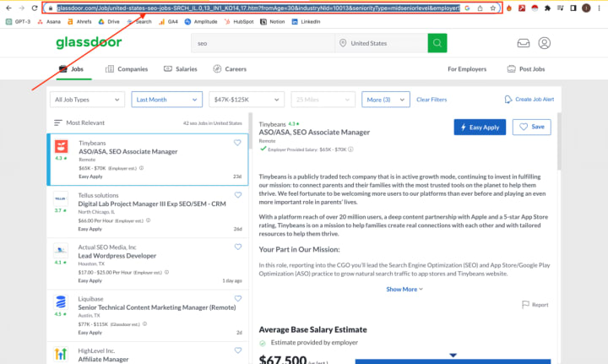The image size is (608, 364).
Task: Save the Actual SEO Media listing heart
Action: tap(237, 247)
